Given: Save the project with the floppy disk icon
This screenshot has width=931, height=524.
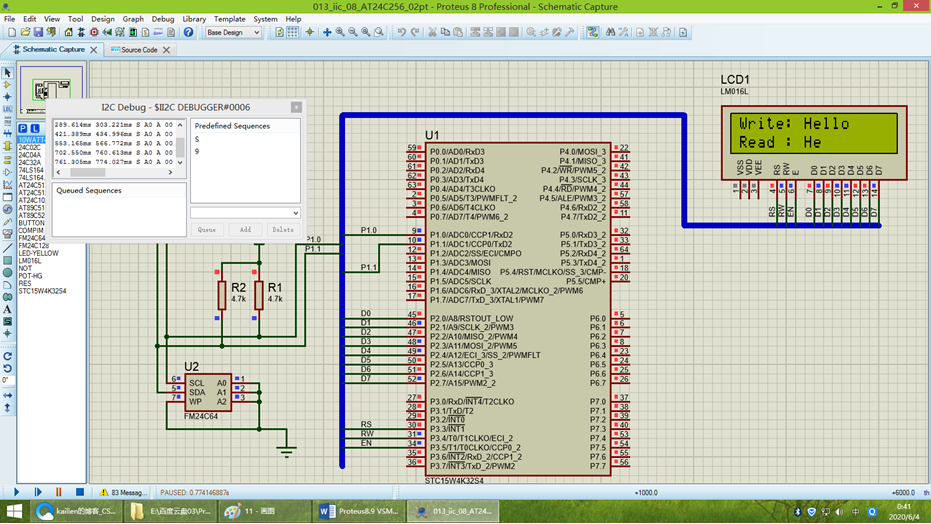Looking at the screenshot, I should click(x=38, y=33).
